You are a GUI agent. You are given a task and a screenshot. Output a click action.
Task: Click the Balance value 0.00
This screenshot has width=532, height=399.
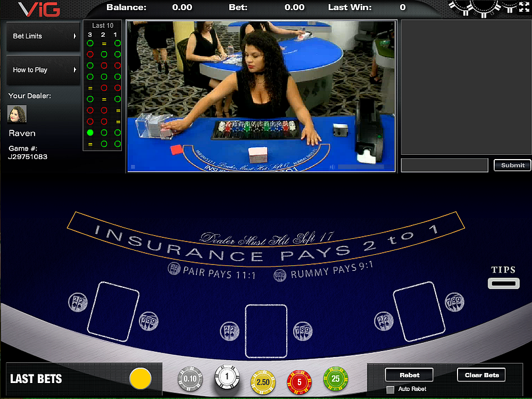(x=182, y=7)
